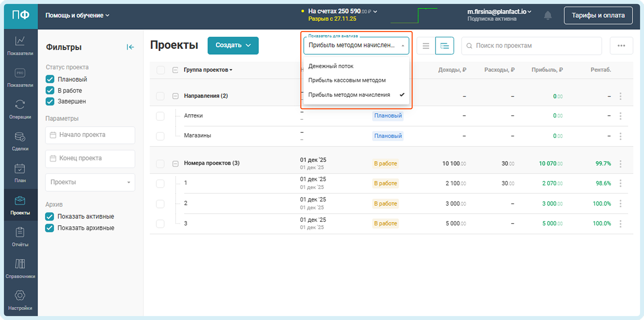The image size is (644, 320).
Task: Collapse the Фильтры panel arrow
Action: 130,47
